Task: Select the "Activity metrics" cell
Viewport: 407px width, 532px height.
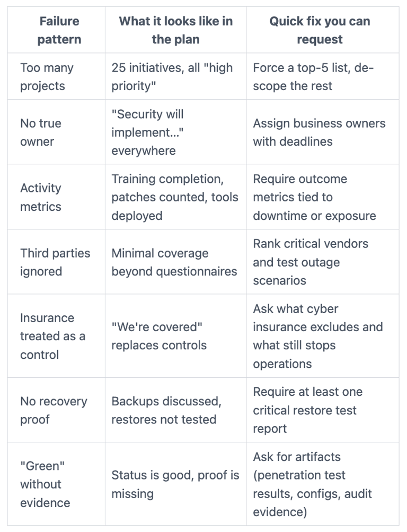Action: click(41, 197)
